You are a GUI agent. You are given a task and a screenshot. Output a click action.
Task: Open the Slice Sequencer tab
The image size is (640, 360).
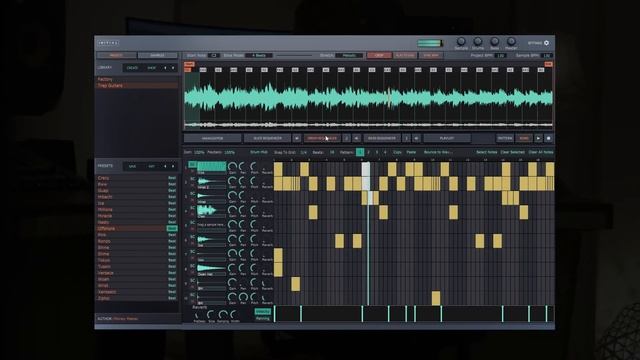267,138
